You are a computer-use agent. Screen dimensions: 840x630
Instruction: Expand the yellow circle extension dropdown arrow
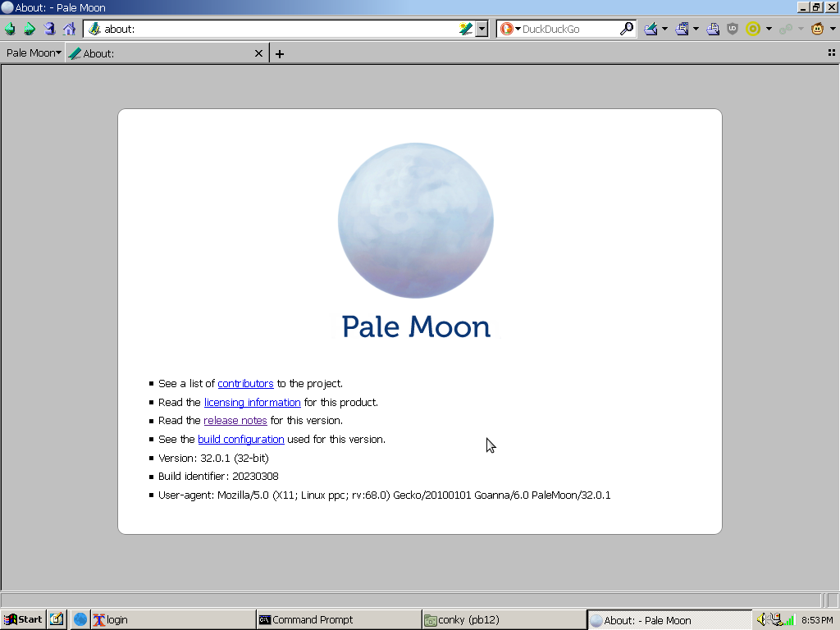(x=769, y=29)
